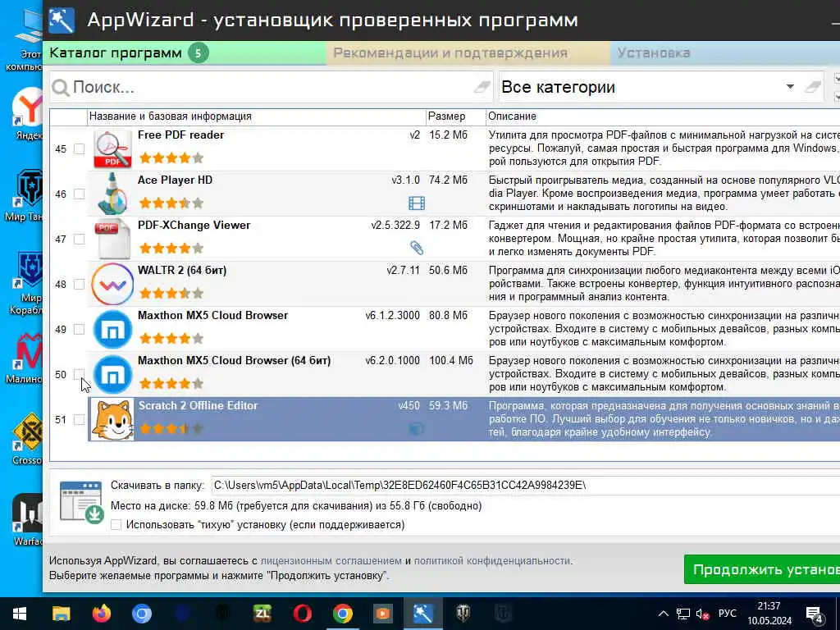Click the version text v2.7.11
The width and height of the screenshot is (840, 630).
404,270
